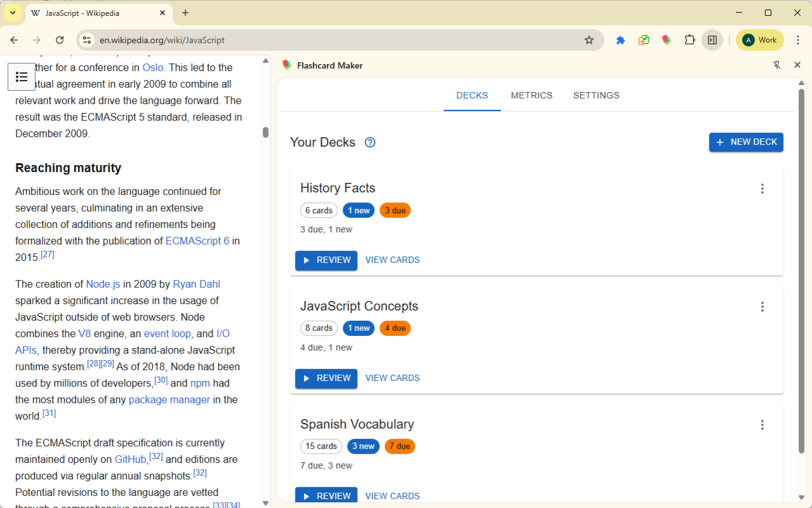Screen dimensions: 812x508
Task: Click the site information icon in the address bar
Action: coord(86,39)
